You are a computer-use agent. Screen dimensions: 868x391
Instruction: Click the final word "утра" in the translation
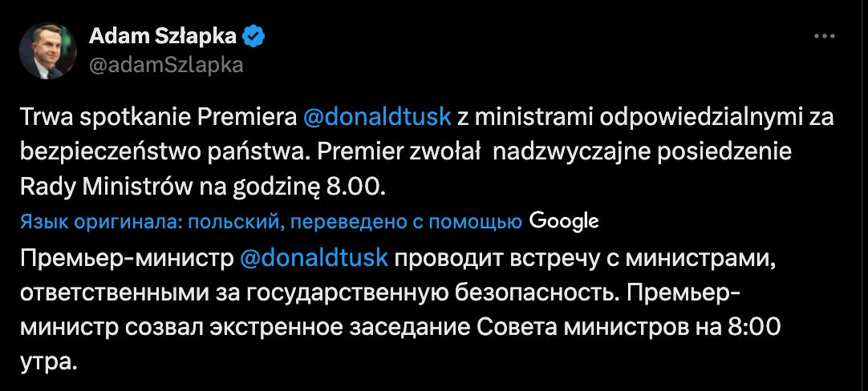click(47, 361)
